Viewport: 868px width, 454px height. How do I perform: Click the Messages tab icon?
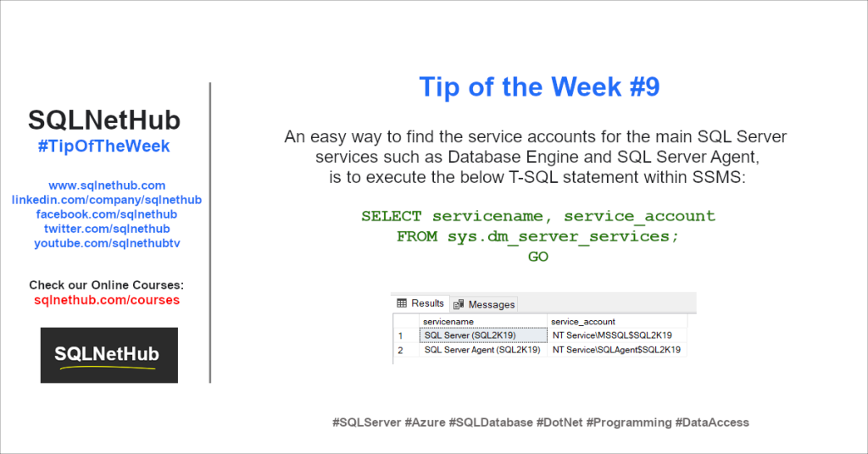(x=459, y=304)
